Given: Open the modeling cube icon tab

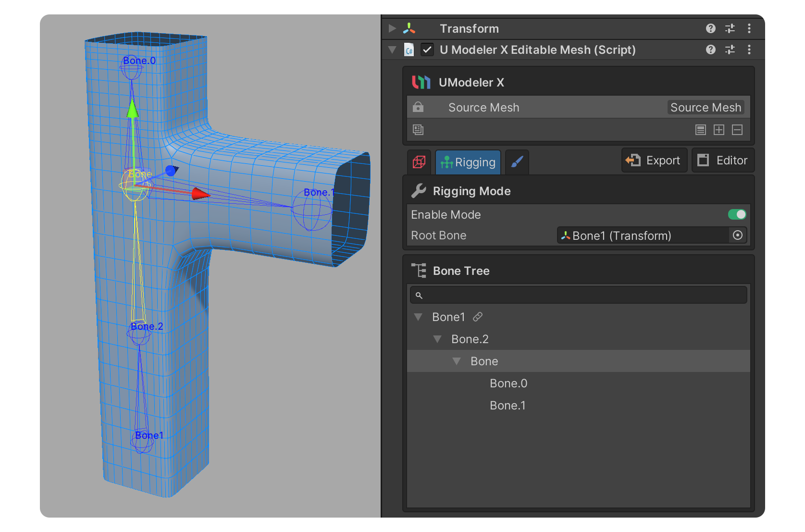Looking at the screenshot, I should tap(419, 162).
